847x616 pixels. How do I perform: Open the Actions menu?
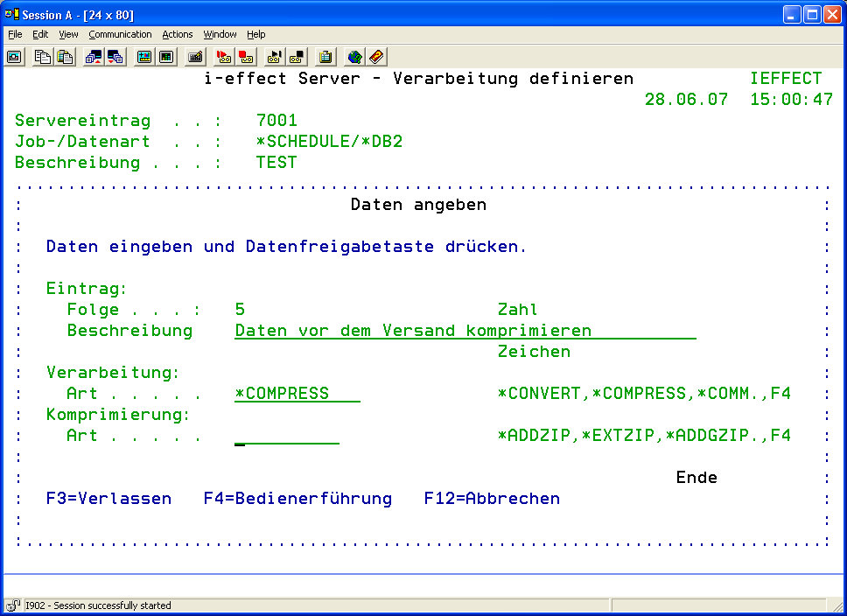click(x=178, y=34)
